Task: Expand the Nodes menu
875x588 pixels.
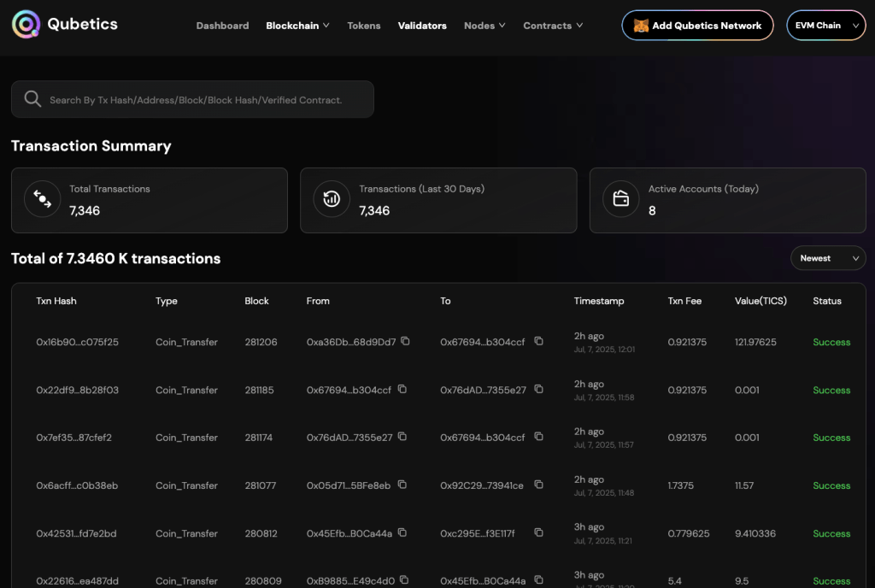Action: point(484,26)
